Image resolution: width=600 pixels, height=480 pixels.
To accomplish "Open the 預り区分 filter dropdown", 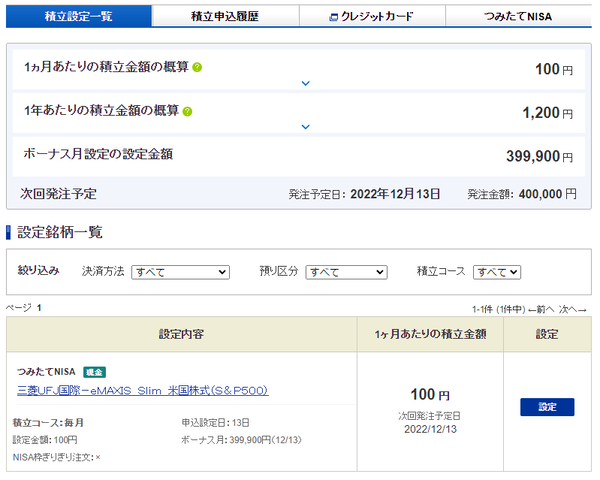I will 346,272.
